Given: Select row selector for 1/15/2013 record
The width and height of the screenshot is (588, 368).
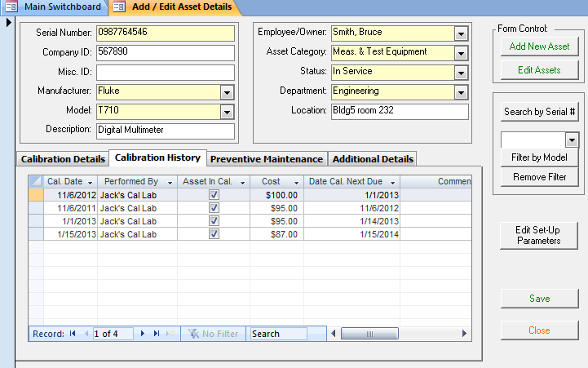Looking at the screenshot, I should [x=36, y=234].
